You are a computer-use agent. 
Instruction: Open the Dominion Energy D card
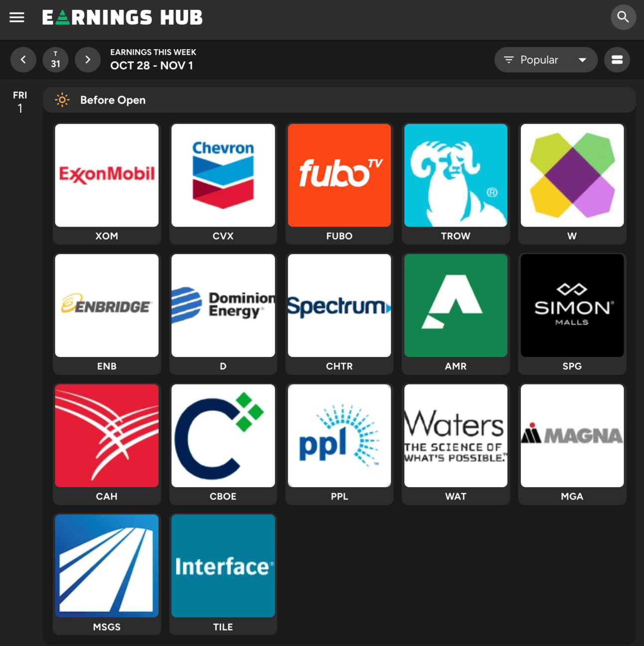(223, 314)
